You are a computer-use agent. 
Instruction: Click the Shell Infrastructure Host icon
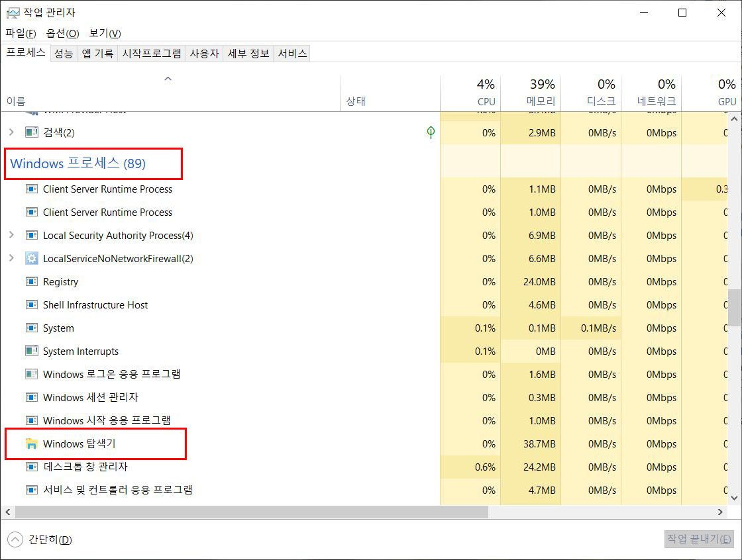[x=32, y=304]
